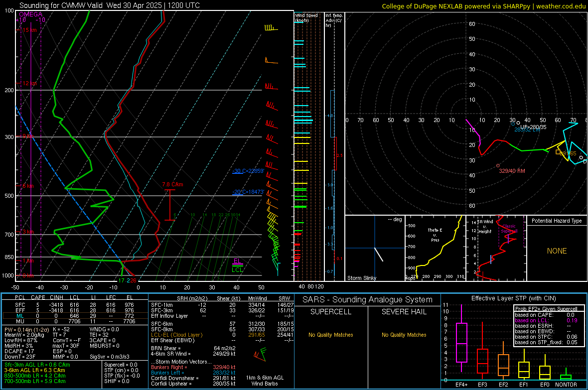Click the SUPERCELL analogue column header
The height and width of the screenshot is (390, 588).
coord(331,312)
